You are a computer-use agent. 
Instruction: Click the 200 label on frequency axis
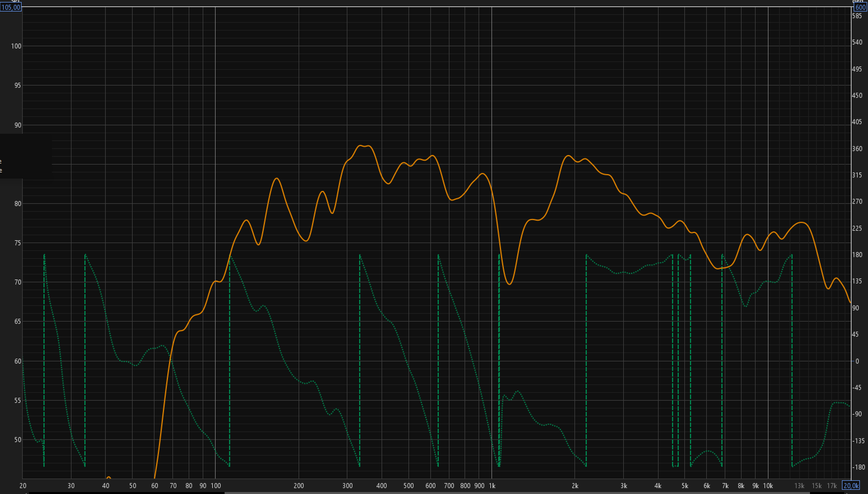tap(299, 486)
